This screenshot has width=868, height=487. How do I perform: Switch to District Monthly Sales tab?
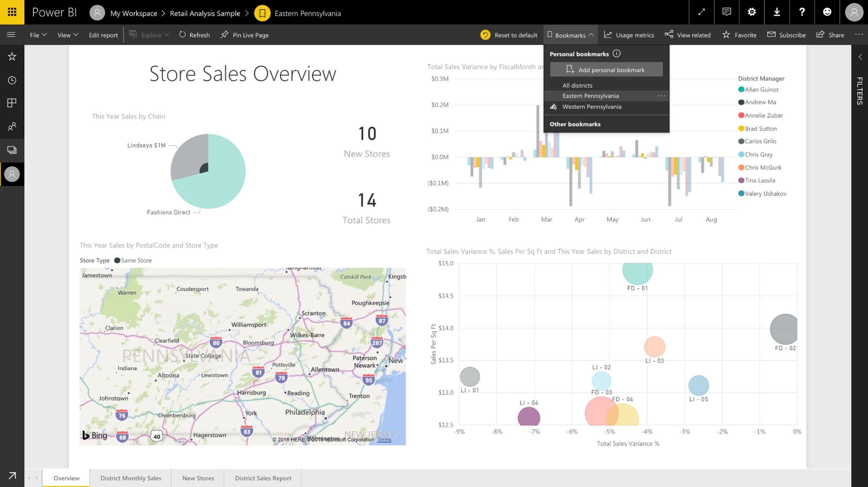click(x=130, y=478)
